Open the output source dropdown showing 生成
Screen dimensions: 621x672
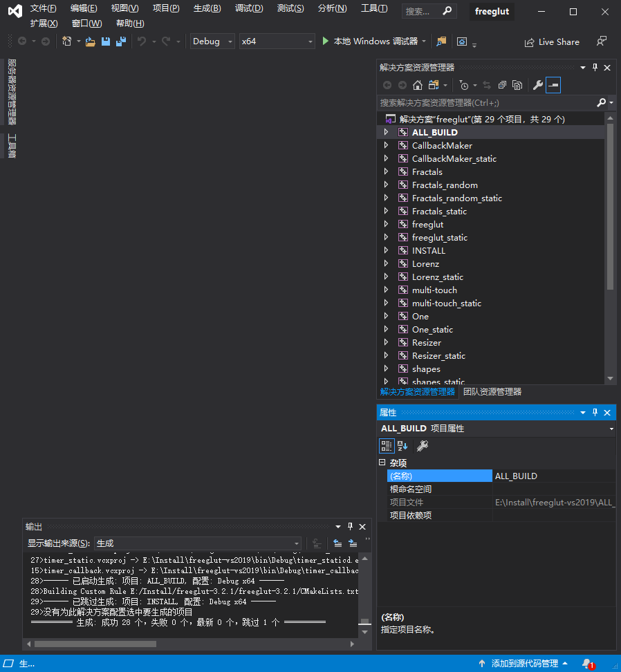click(x=198, y=543)
